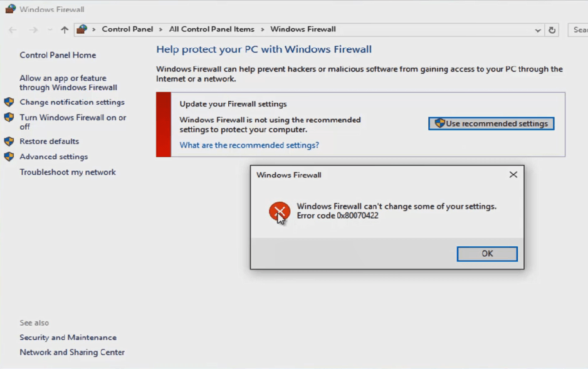Expand the chevron before Control Panel breadcrumb
The image size is (588, 369).
[94, 29]
